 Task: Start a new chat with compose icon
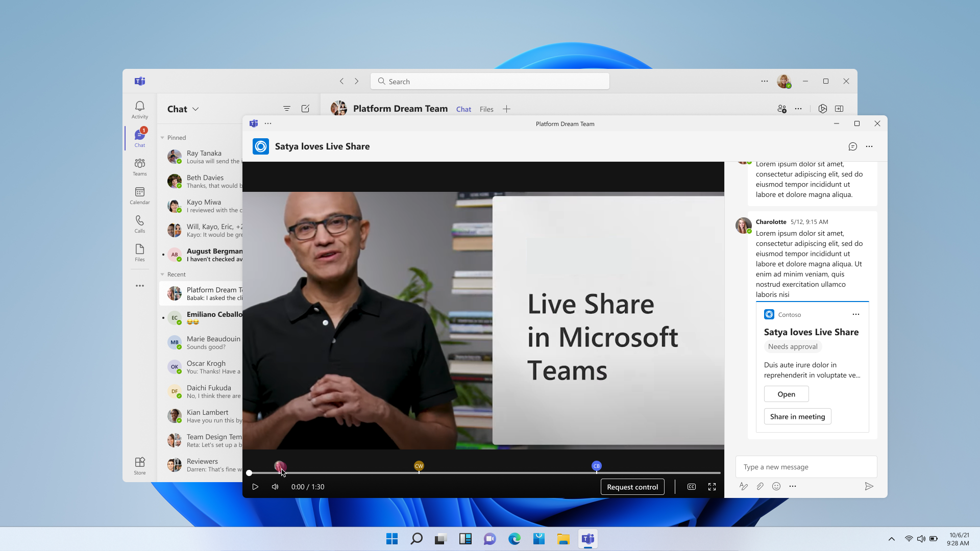305,109
